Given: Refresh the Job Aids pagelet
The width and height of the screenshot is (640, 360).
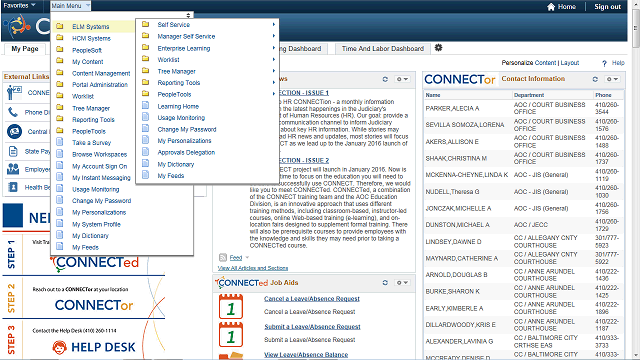Looking at the screenshot, I should click(x=385, y=282).
